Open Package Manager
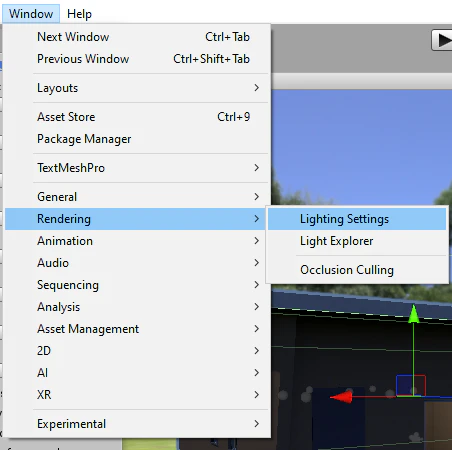The width and height of the screenshot is (452, 450). click(x=137, y=139)
